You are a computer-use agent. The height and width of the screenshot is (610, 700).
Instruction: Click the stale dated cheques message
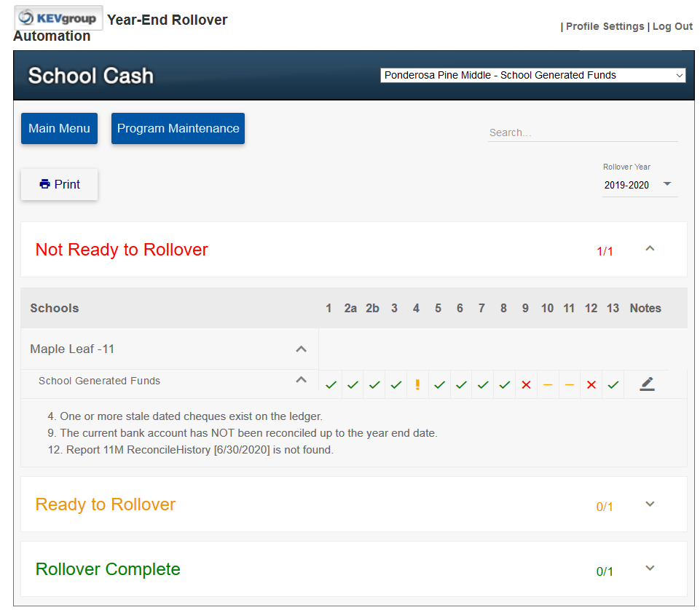tap(185, 416)
